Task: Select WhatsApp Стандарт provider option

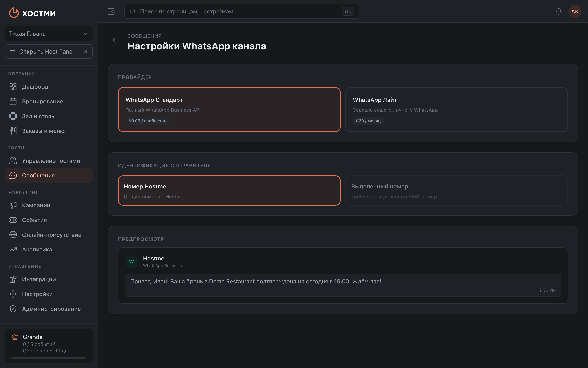Action: 229,110
